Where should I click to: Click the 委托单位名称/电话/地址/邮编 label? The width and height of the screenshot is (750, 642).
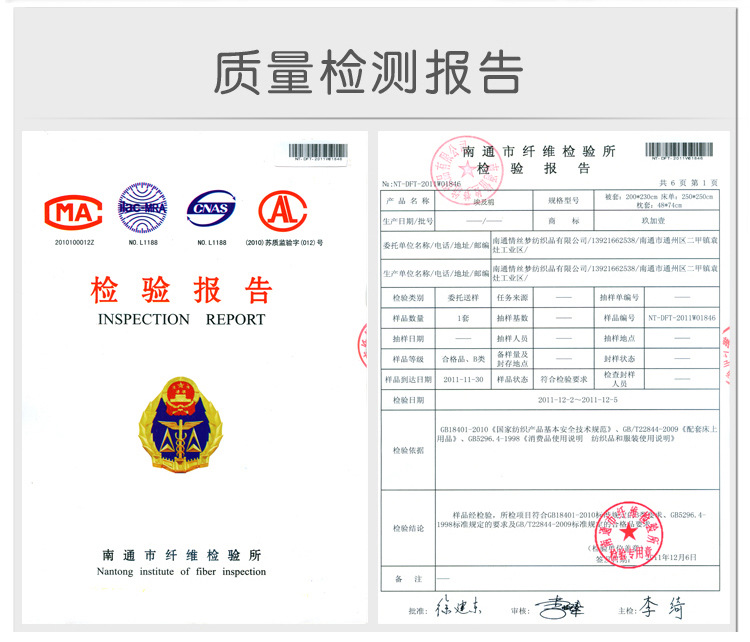(436, 245)
